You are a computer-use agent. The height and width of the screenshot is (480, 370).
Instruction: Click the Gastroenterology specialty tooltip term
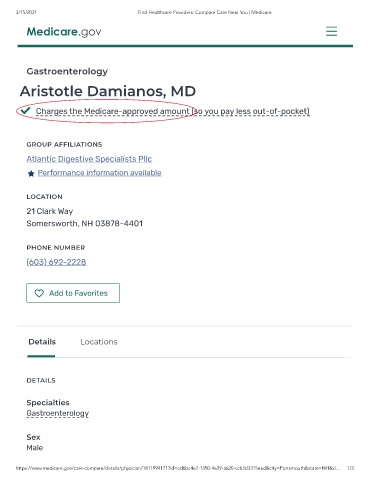coord(58,413)
